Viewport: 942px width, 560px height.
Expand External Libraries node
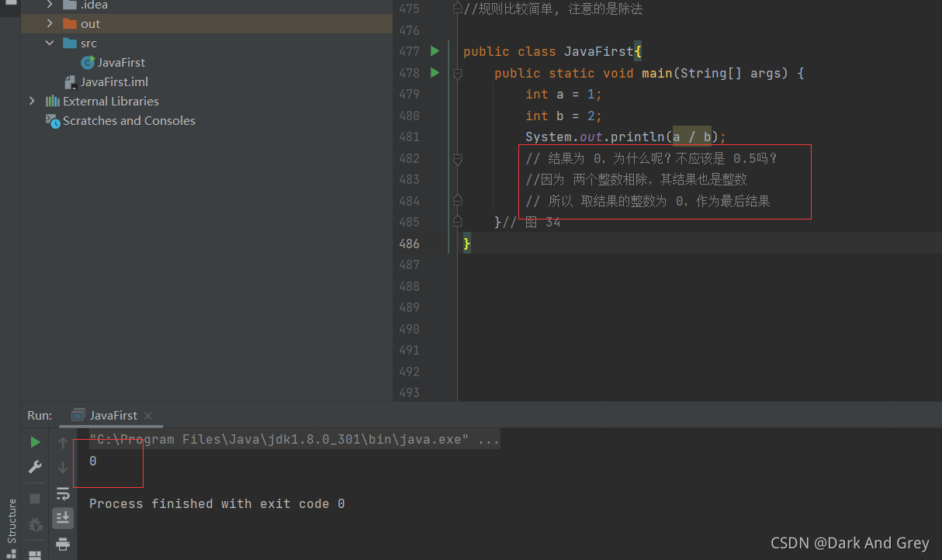pyautogui.click(x=32, y=102)
